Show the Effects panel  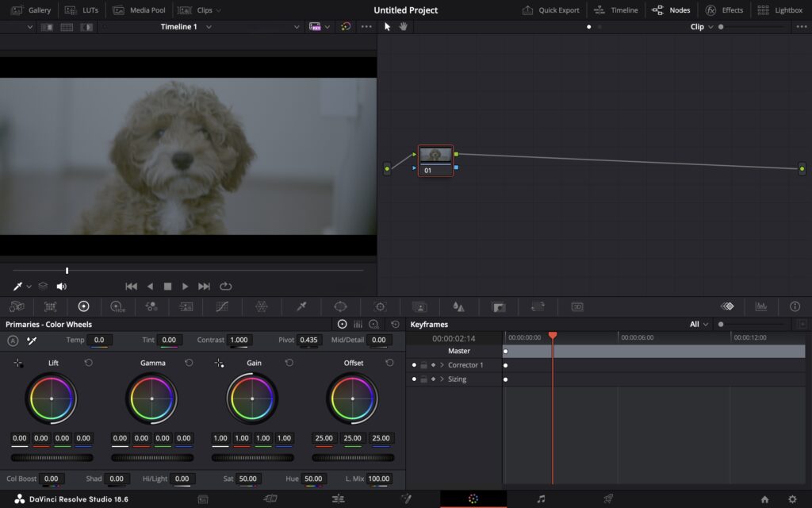point(724,10)
